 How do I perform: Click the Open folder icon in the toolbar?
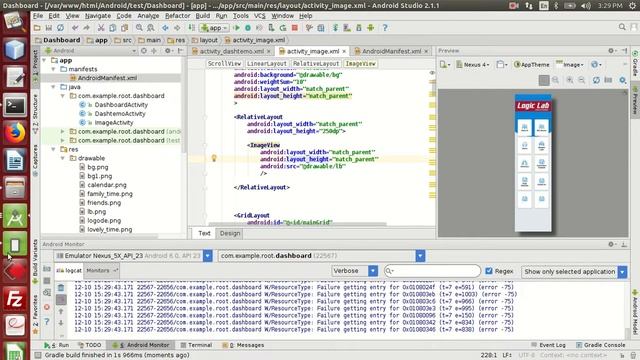(x=37, y=28)
